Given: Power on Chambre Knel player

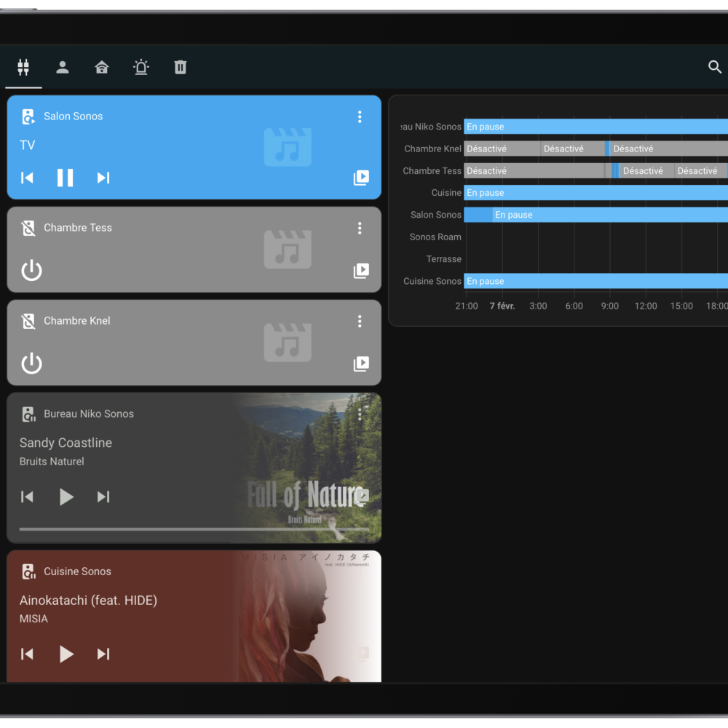Looking at the screenshot, I should pyautogui.click(x=31, y=363).
